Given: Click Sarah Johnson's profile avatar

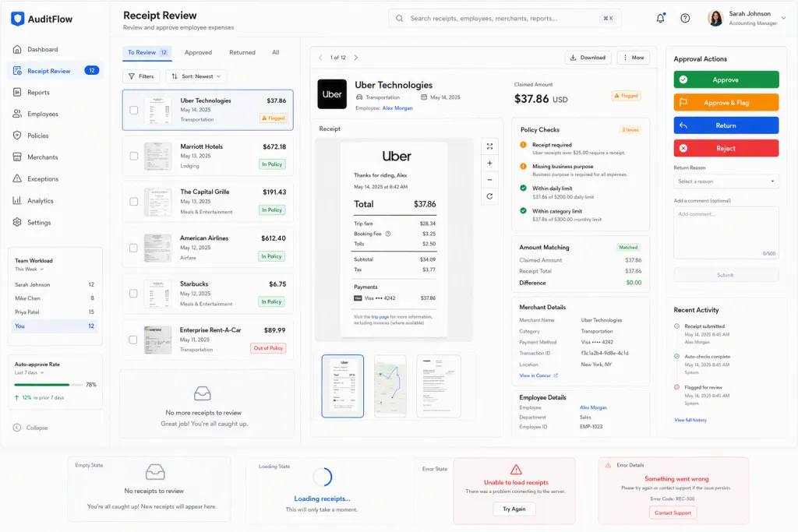Looking at the screenshot, I should coord(715,19).
